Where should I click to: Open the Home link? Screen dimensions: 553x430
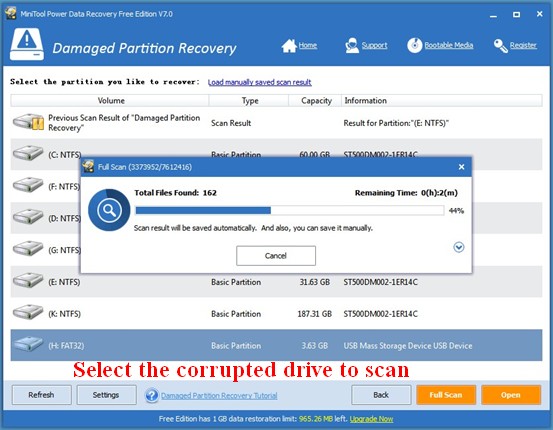pyautogui.click(x=308, y=45)
